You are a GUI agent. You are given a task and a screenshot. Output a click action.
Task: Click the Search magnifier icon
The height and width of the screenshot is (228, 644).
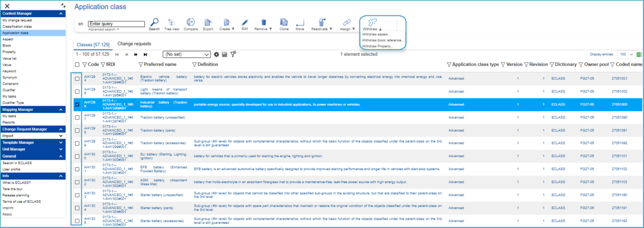pos(154,23)
